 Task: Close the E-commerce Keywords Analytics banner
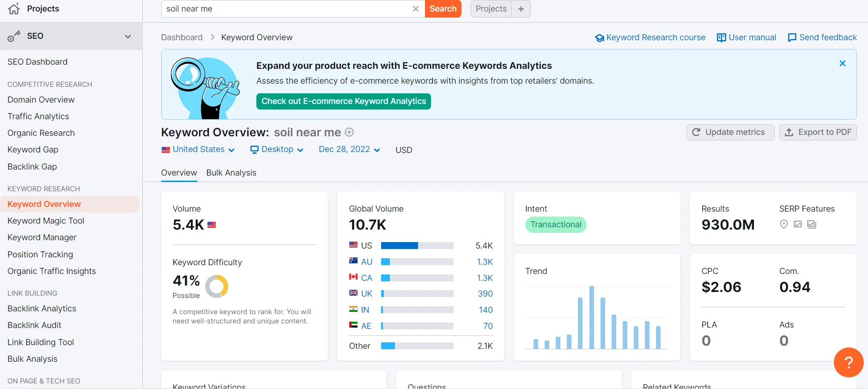pos(843,63)
